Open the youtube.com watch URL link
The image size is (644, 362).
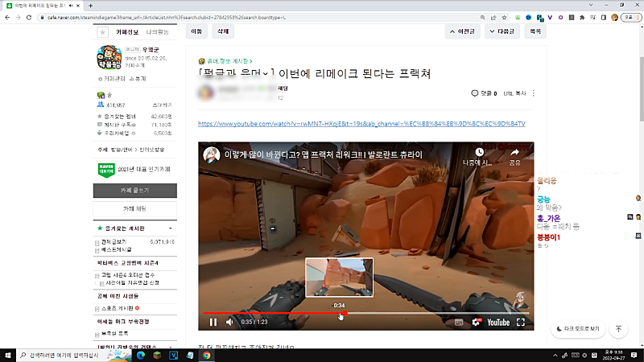click(361, 124)
